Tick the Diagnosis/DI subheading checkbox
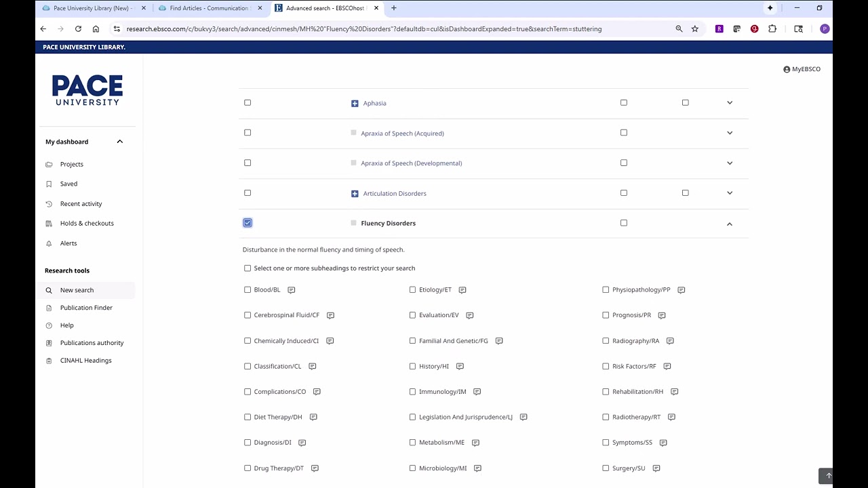This screenshot has width=868, height=488. [248, 443]
